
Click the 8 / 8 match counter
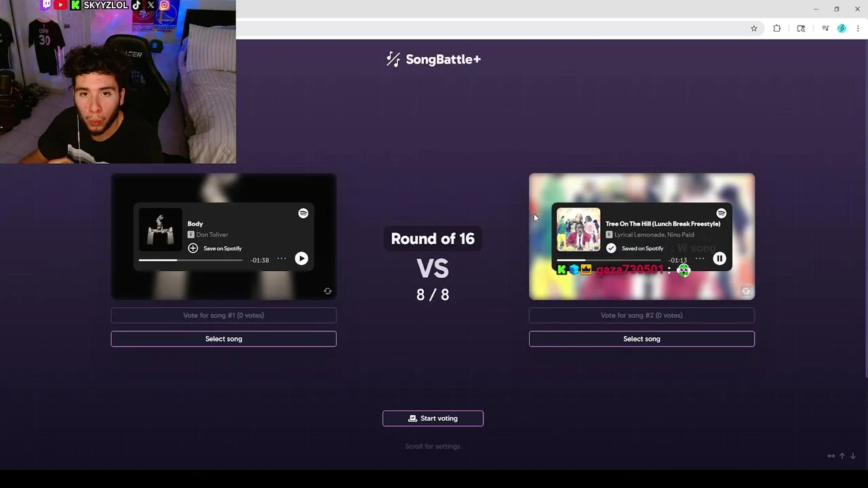click(x=433, y=294)
